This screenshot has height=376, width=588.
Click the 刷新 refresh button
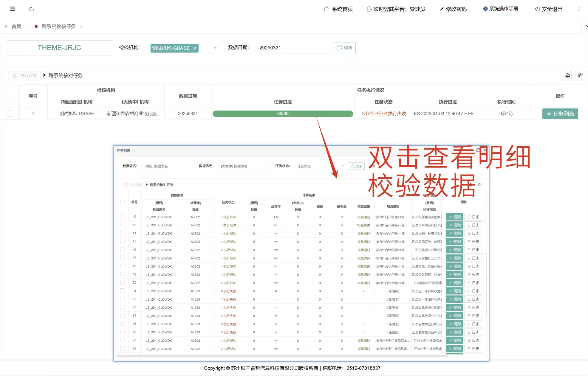[344, 48]
